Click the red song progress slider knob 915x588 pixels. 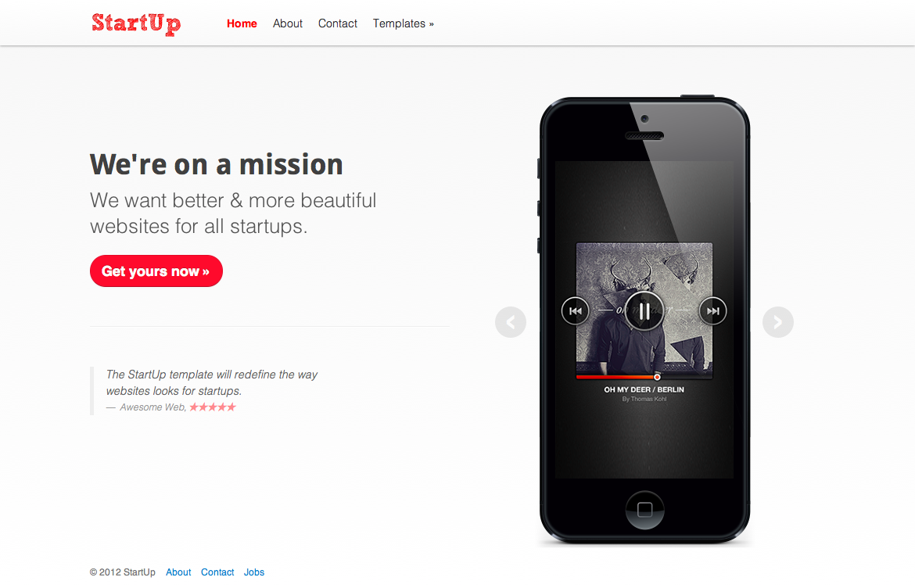(657, 377)
